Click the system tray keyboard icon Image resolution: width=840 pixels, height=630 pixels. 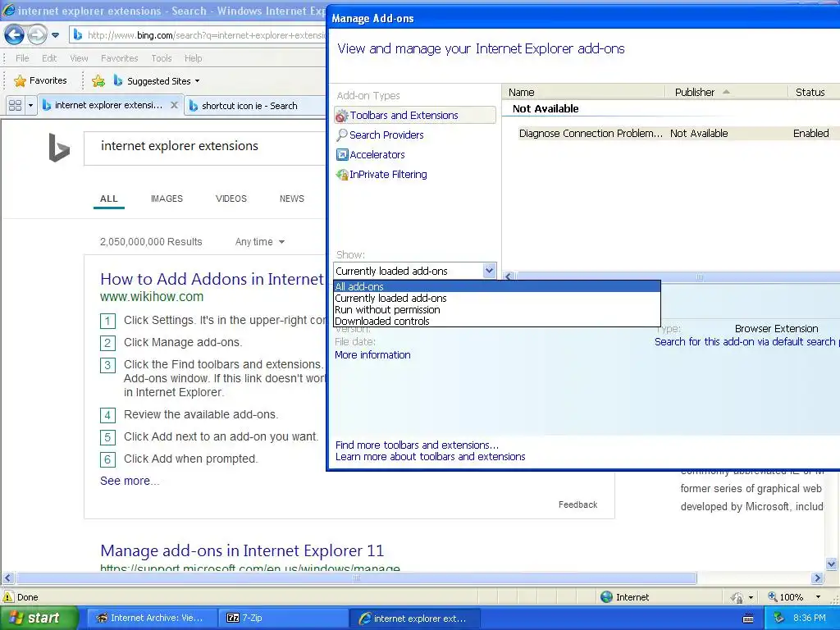[748, 619]
